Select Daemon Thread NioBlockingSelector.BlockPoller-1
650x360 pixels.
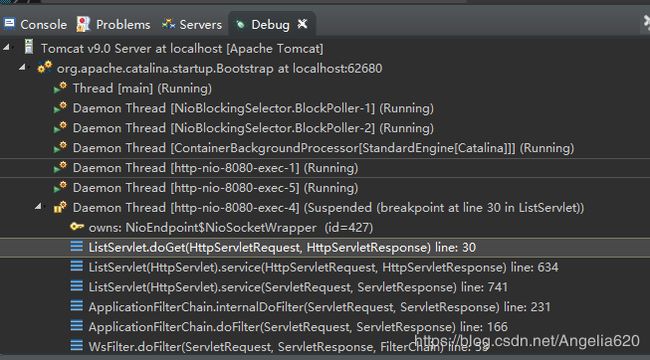tap(253, 108)
